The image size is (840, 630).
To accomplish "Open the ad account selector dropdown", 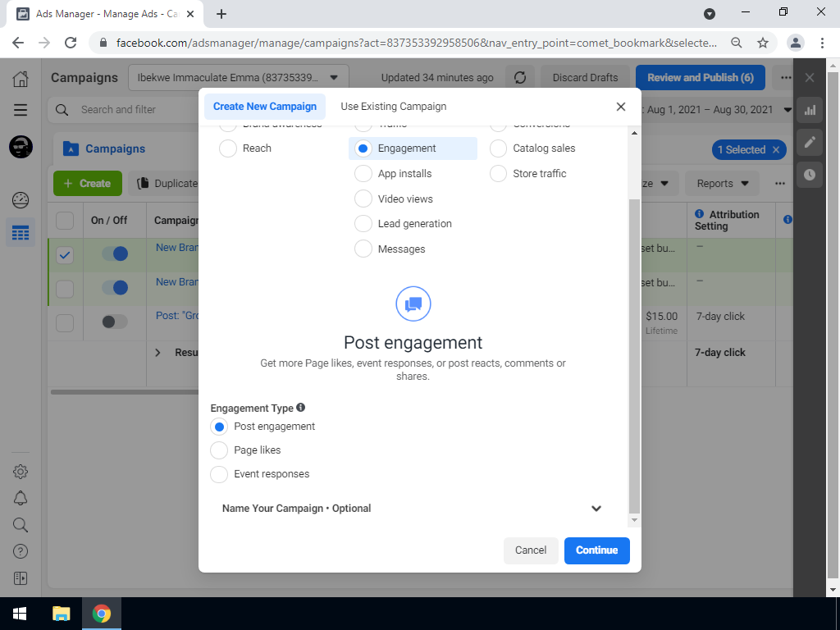I will pyautogui.click(x=239, y=78).
